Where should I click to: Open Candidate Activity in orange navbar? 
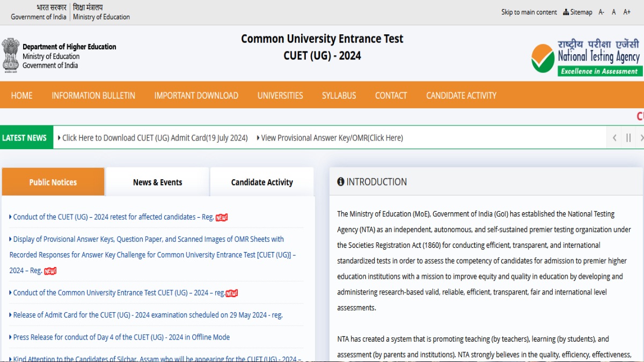click(461, 95)
